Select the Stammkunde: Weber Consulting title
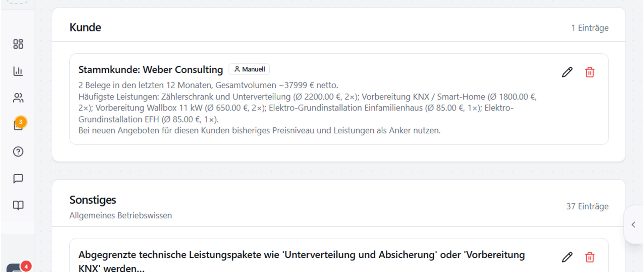This screenshot has width=644, height=272. (x=151, y=70)
